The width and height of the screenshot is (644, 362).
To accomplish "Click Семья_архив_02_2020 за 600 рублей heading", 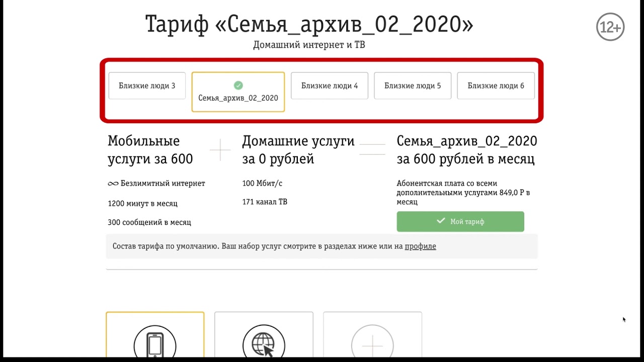I will pos(467,150).
